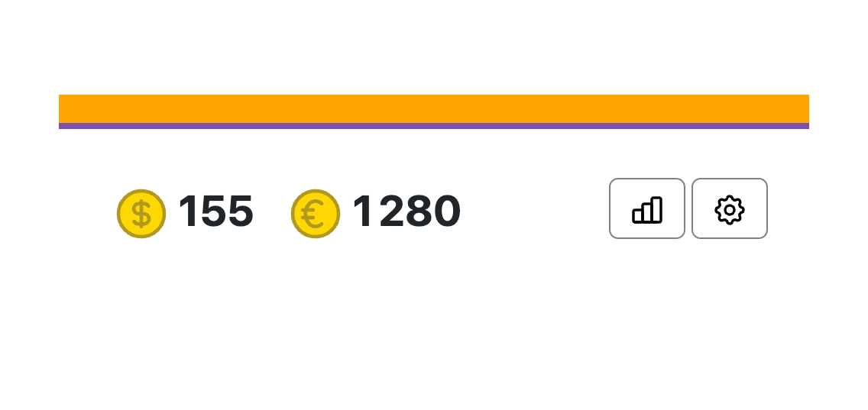The width and height of the screenshot is (868, 410).
Task: Click the thin purple strip under orange bar
Action: click(x=434, y=126)
